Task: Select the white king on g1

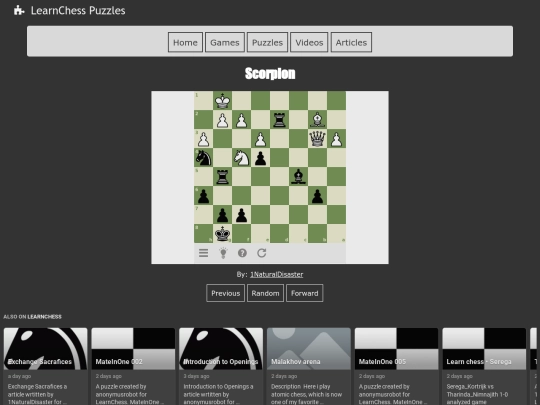Action: (222, 101)
